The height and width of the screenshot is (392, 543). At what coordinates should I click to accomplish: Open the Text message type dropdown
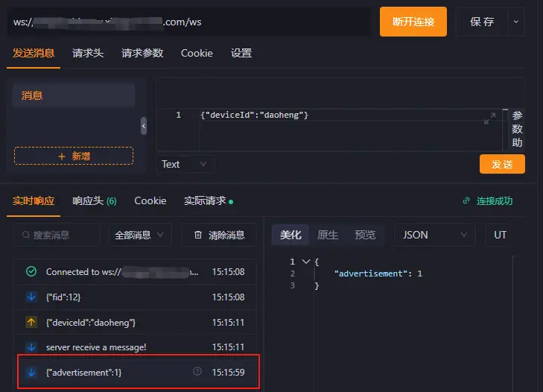(x=185, y=164)
